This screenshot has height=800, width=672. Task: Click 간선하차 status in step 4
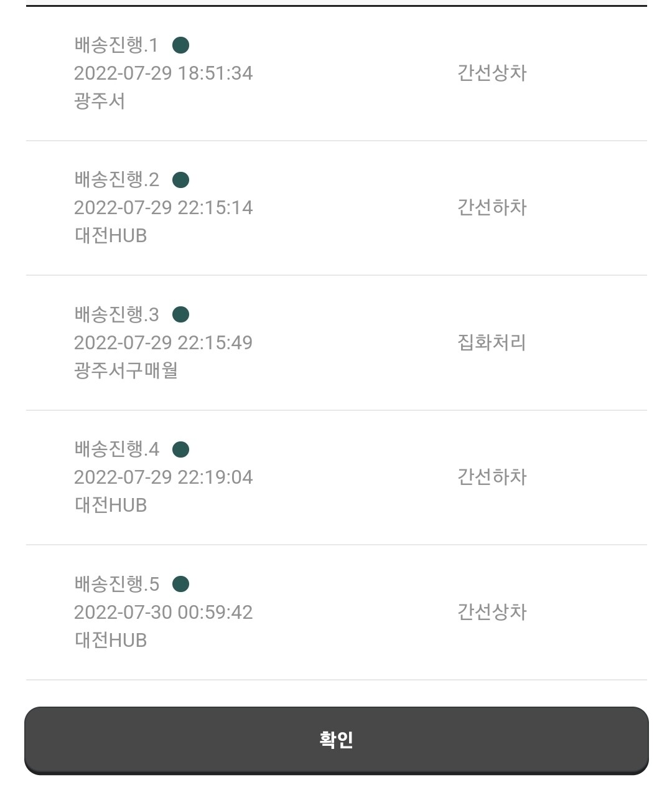pyautogui.click(x=492, y=477)
